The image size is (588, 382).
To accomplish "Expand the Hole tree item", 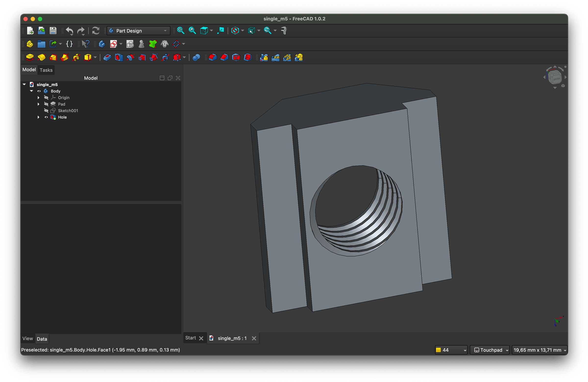I will (x=38, y=117).
